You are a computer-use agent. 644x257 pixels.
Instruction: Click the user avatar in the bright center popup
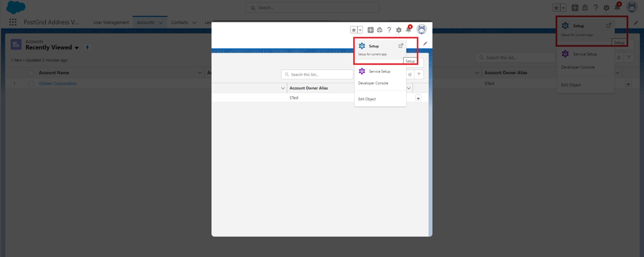(x=421, y=29)
